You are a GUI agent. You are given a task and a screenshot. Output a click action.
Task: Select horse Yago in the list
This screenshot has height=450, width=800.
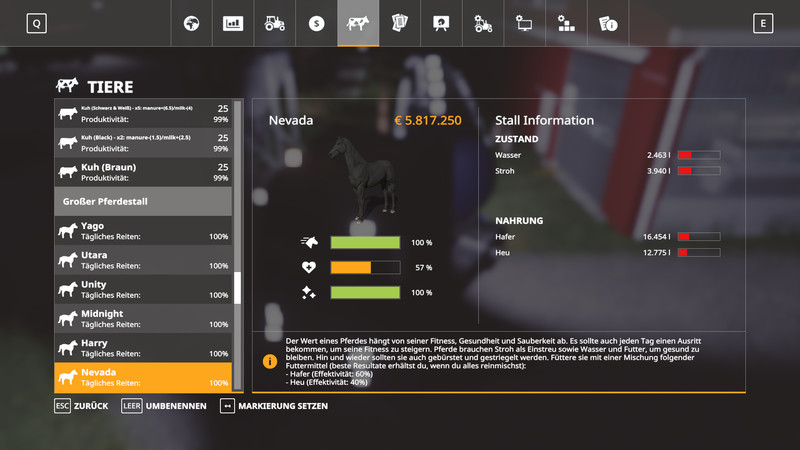click(143, 231)
